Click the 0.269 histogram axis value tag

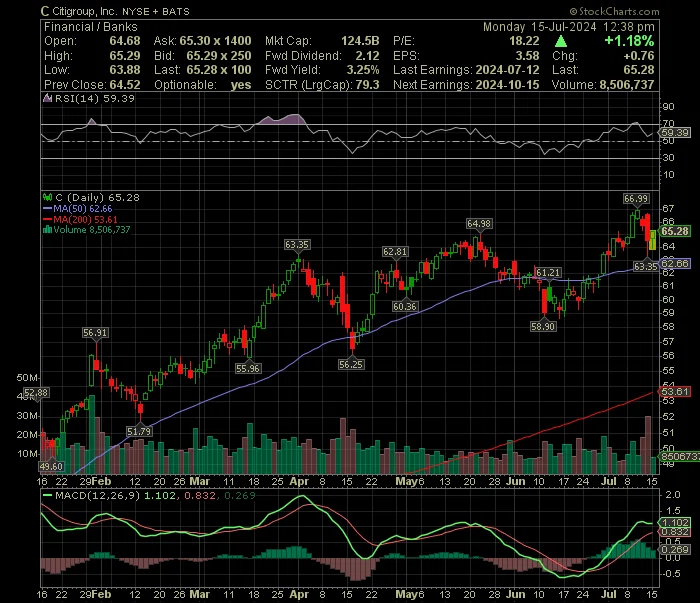[x=675, y=549]
